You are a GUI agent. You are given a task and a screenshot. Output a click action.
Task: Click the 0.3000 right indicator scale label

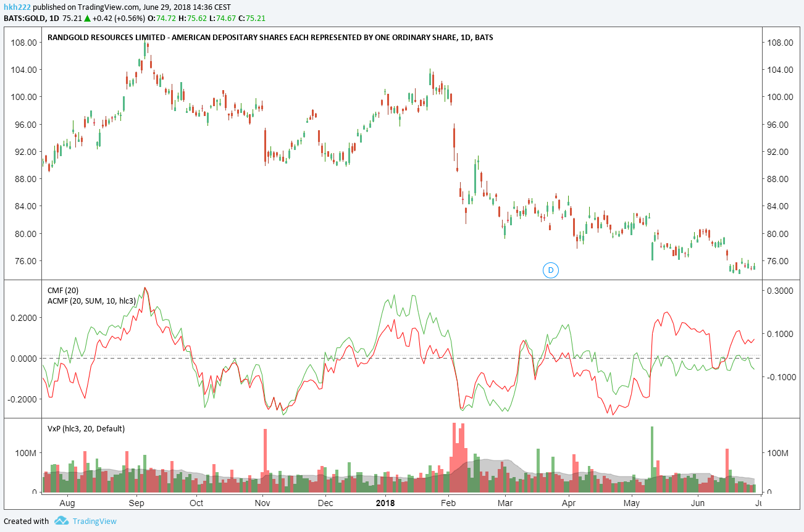(781, 290)
